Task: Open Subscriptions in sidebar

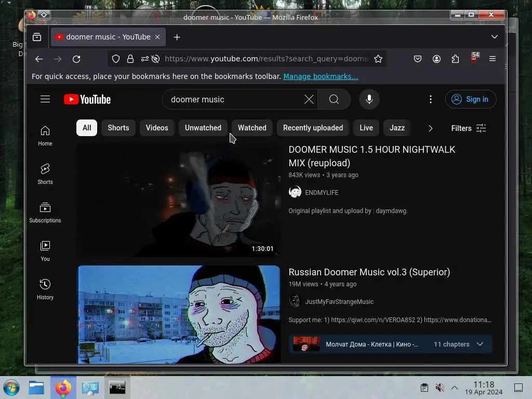Action: pyautogui.click(x=45, y=212)
